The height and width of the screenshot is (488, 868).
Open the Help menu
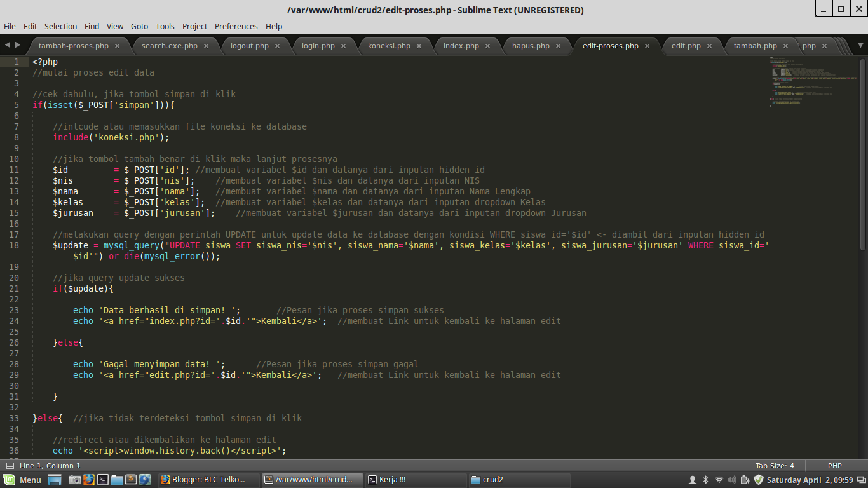click(274, 26)
